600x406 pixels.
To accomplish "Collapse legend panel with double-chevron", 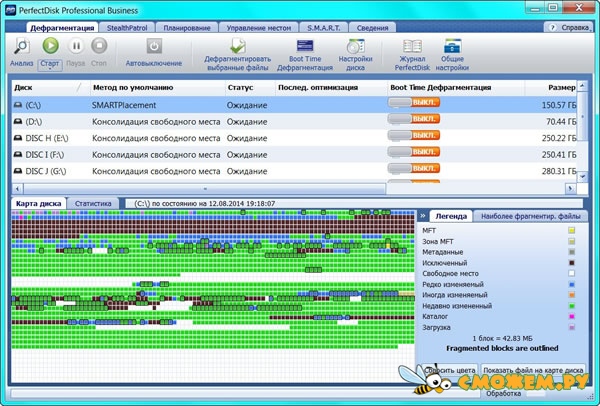I will 423,216.
